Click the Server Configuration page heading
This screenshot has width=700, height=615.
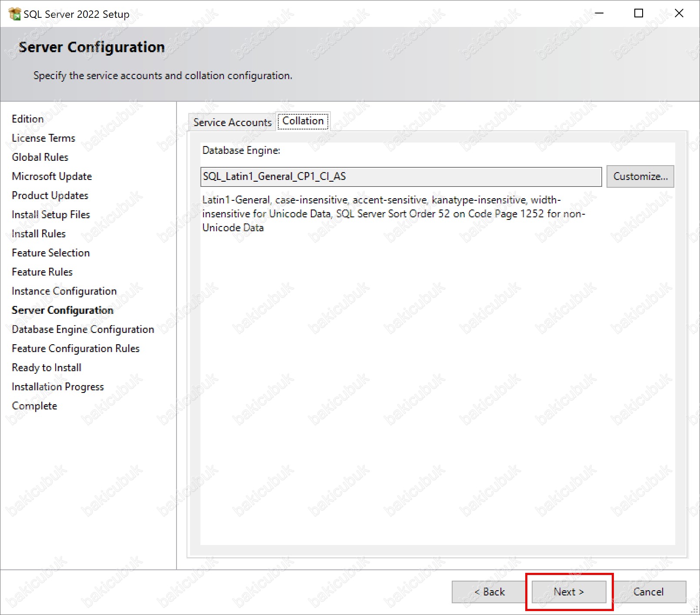tap(92, 47)
